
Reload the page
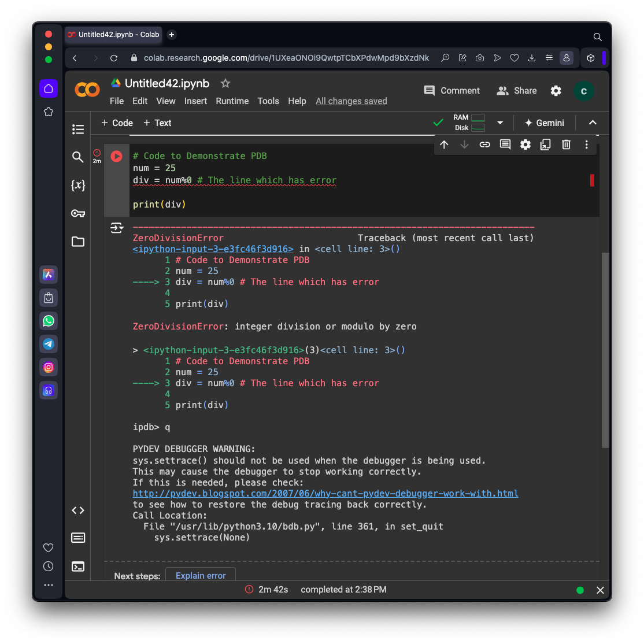point(114,58)
